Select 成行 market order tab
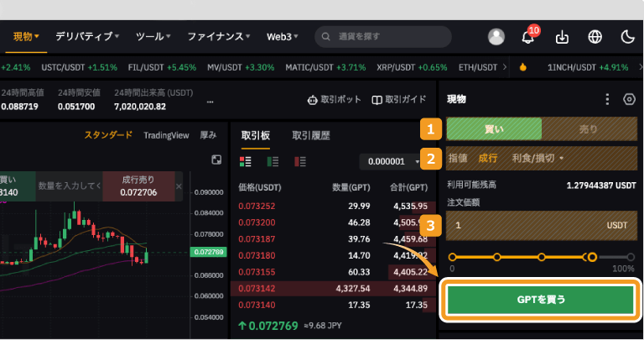The width and height of the screenshot is (644, 340). [x=488, y=158]
